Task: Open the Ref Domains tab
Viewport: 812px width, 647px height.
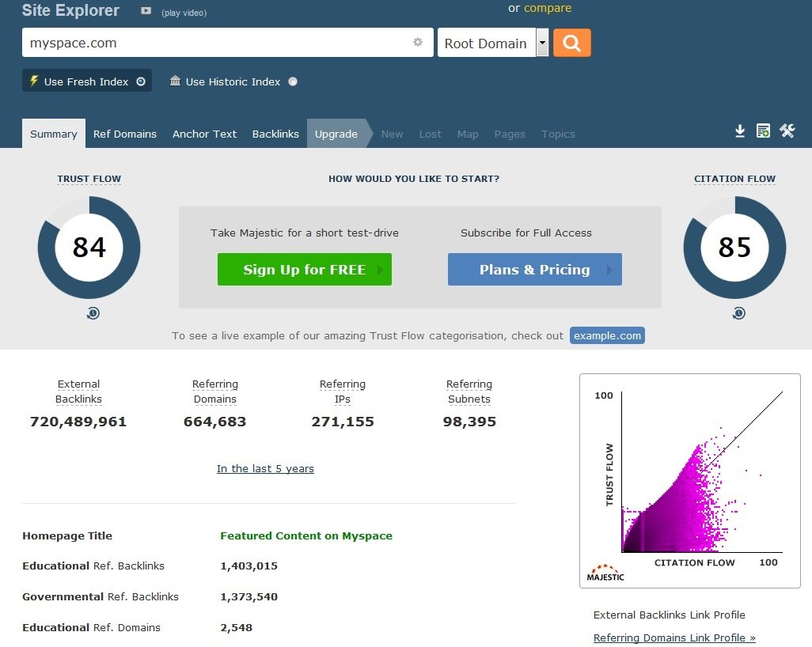Action: [x=125, y=134]
